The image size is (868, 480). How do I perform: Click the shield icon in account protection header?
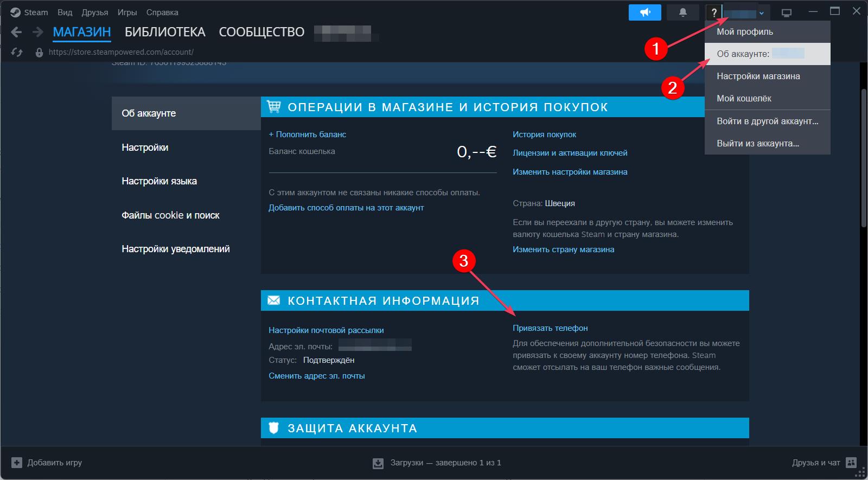pyautogui.click(x=274, y=428)
